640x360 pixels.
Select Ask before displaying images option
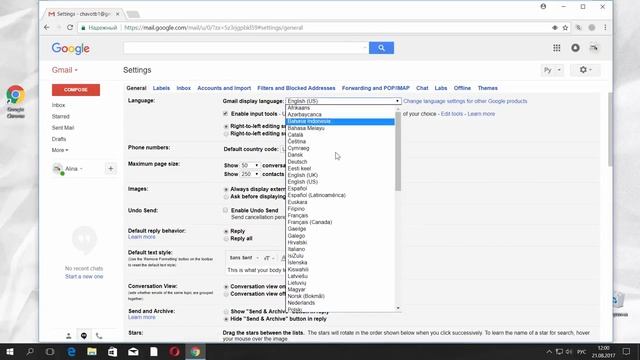tap(226, 197)
